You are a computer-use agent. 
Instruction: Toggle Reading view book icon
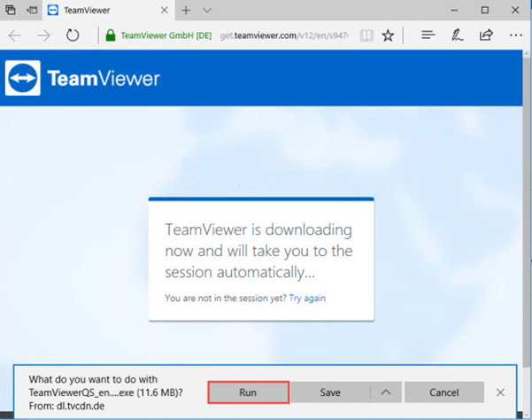point(366,35)
